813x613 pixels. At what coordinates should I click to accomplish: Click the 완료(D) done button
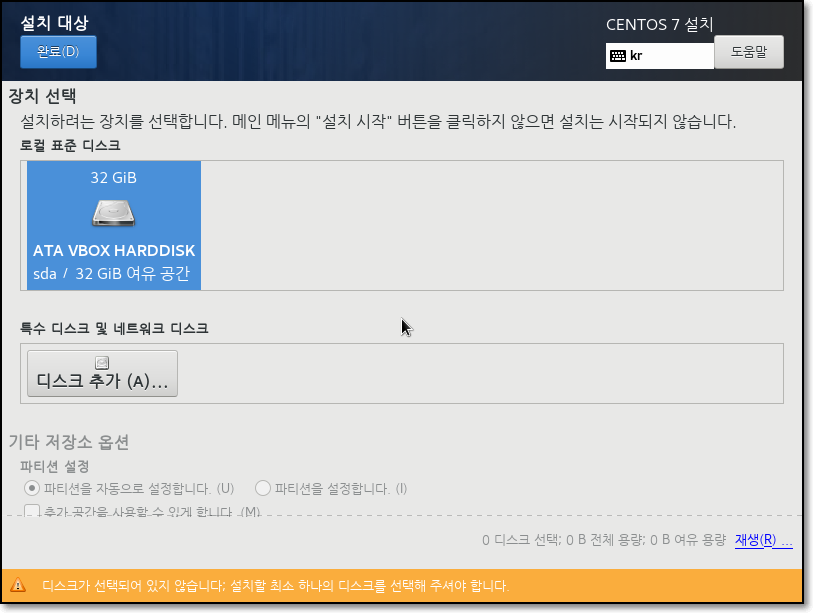pyautogui.click(x=58, y=52)
